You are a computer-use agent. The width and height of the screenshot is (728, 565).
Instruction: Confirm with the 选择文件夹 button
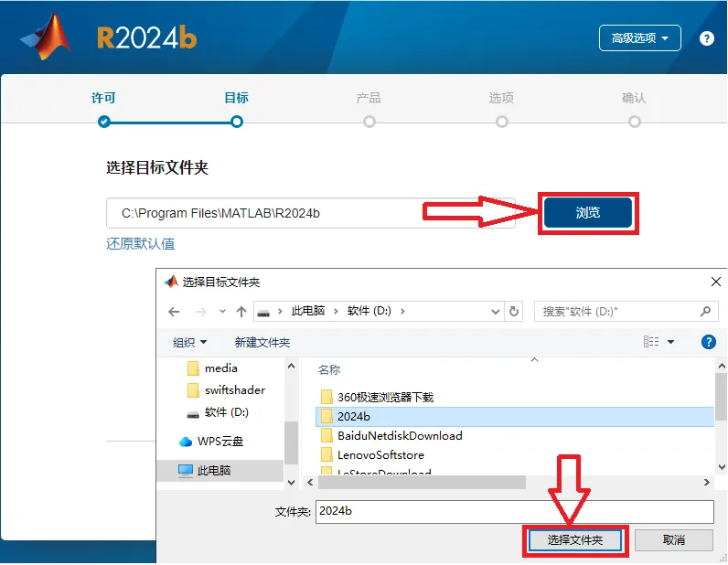[x=574, y=540]
